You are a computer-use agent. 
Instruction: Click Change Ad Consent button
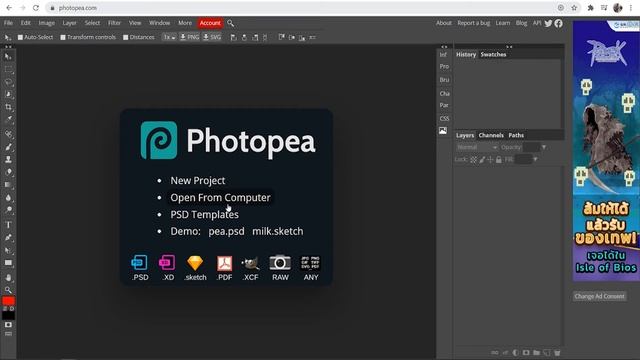(599, 296)
